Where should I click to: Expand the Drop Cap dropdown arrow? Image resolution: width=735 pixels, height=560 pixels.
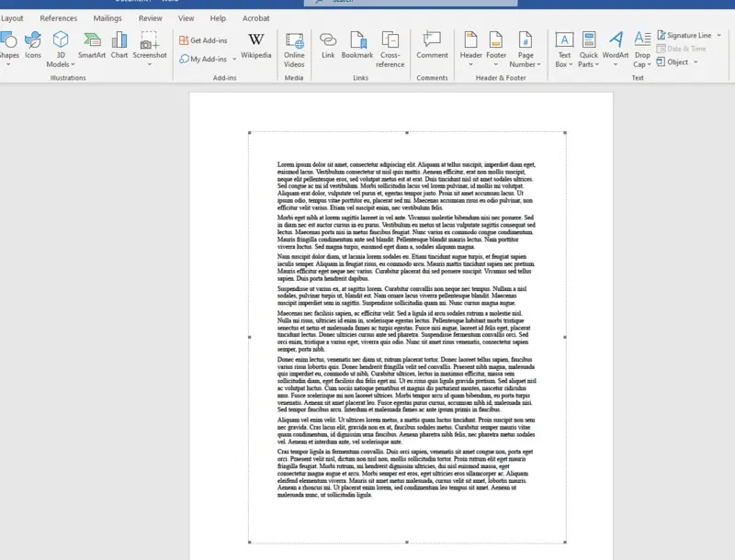pyautogui.click(x=650, y=64)
